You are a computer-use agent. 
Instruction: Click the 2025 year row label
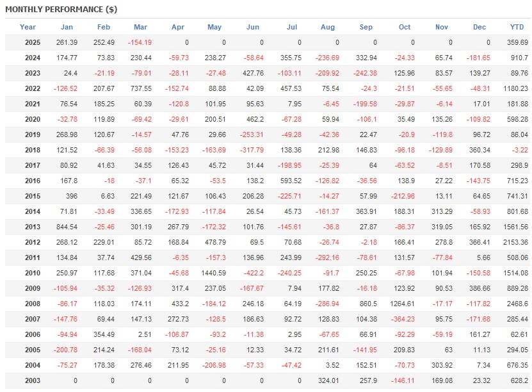pos(33,42)
